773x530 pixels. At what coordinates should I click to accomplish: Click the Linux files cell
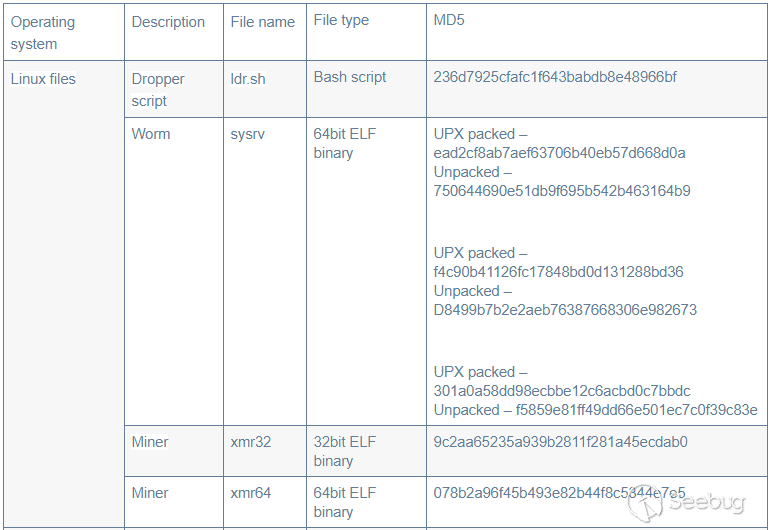pyautogui.click(x=43, y=79)
